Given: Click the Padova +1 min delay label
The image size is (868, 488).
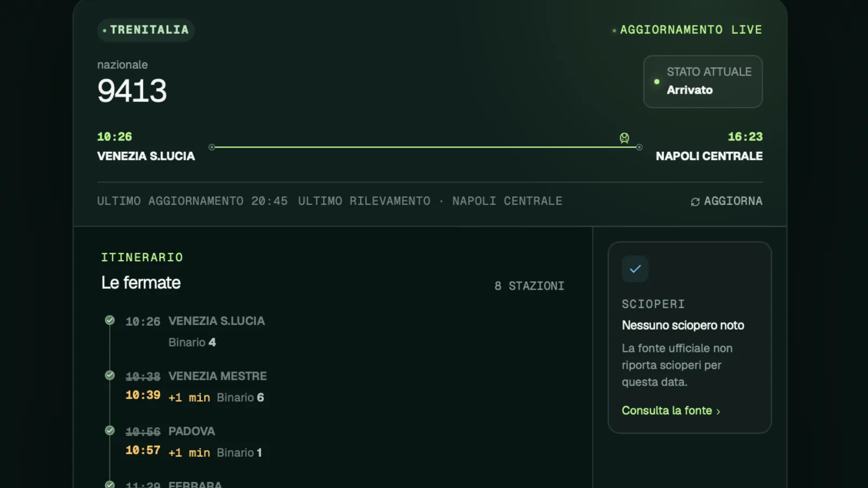Looking at the screenshot, I should [189, 453].
